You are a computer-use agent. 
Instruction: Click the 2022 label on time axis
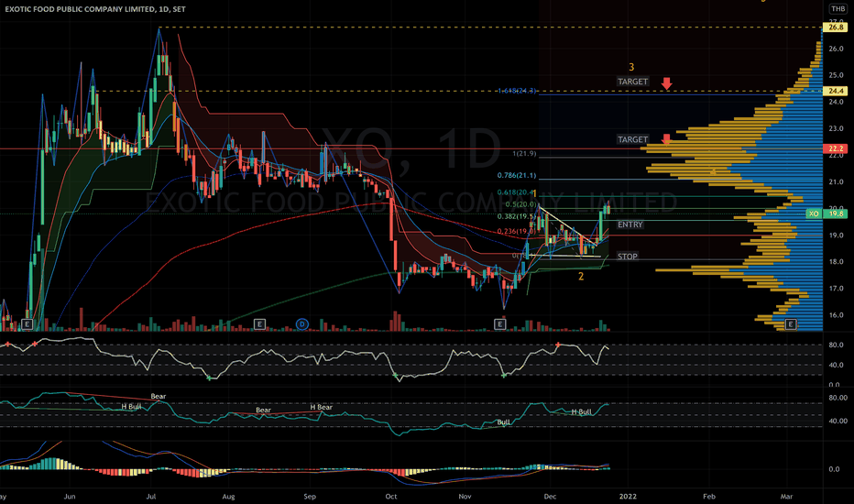[627, 497]
